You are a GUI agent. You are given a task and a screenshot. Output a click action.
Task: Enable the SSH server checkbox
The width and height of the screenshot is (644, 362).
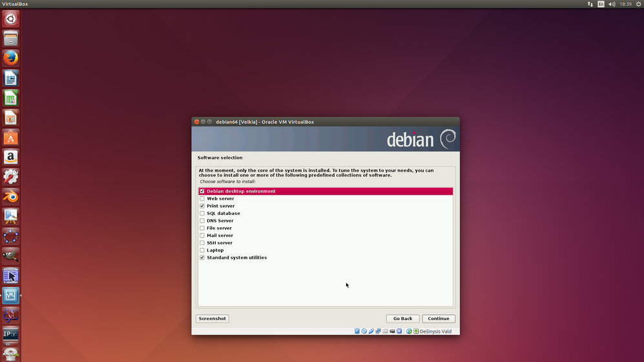[202, 243]
